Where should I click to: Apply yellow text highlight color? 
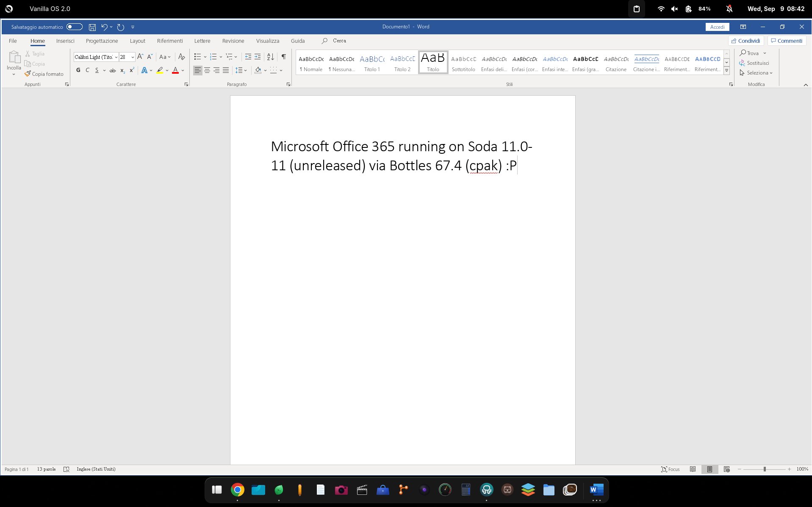160,70
